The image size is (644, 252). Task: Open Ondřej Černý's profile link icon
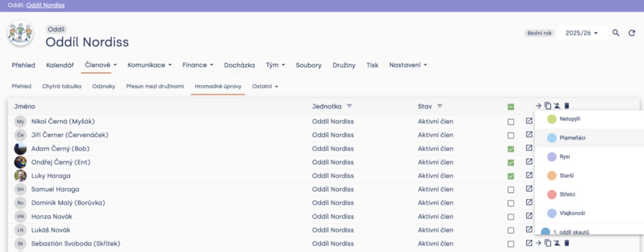[529, 161]
